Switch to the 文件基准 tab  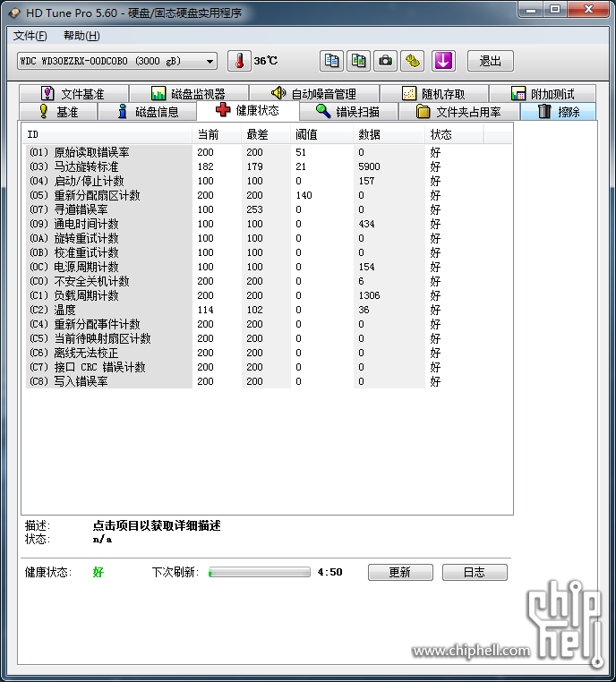pos(73,93)
